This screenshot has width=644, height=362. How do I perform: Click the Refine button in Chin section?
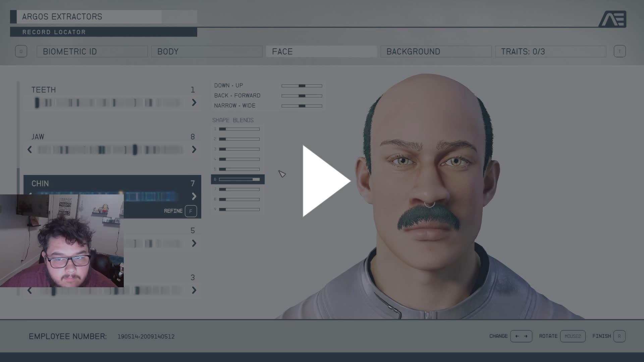pyautogui.click(x=173, y=211)
